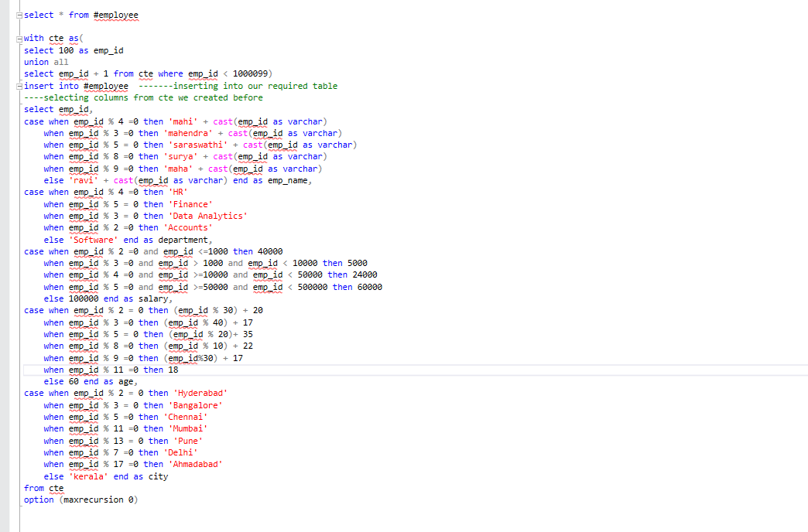Click the string 'Bangalore'
808x532 pixels.
(x=195, y=405)
